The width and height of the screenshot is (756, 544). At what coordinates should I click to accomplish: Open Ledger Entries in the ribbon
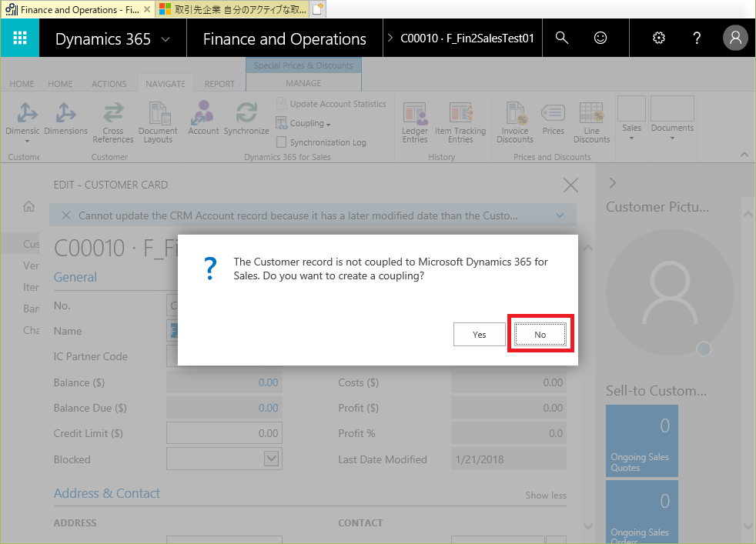(415, 122)
